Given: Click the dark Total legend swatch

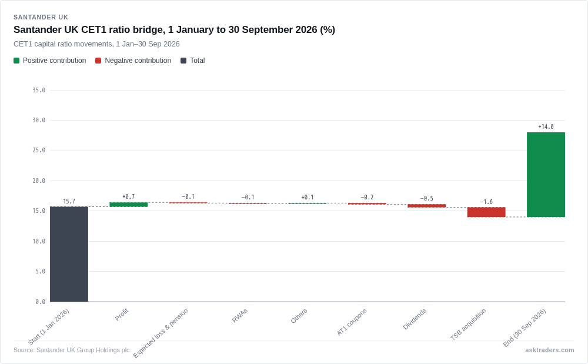Looking at the screenshot, I should point(183,61).
